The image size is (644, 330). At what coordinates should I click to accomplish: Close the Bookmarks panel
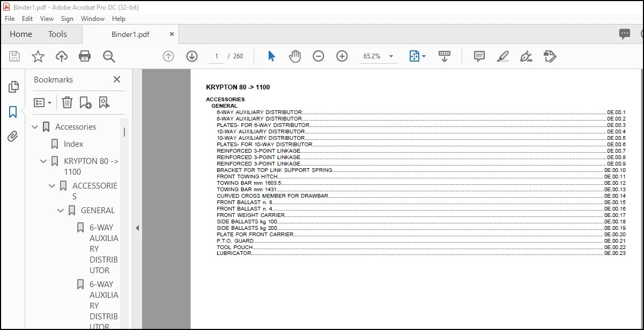[x=117, y=79]
